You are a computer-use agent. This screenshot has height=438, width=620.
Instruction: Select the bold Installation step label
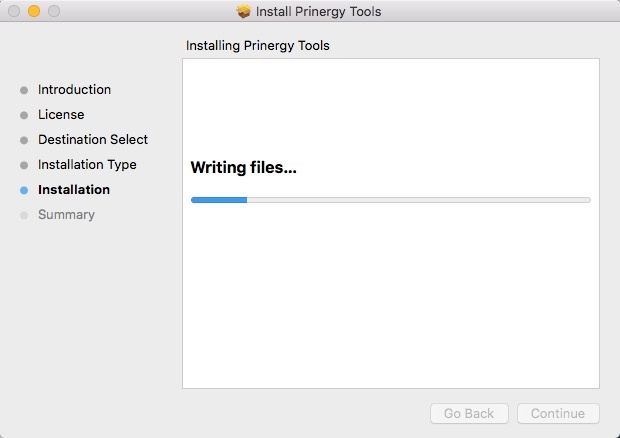(74, 190)
